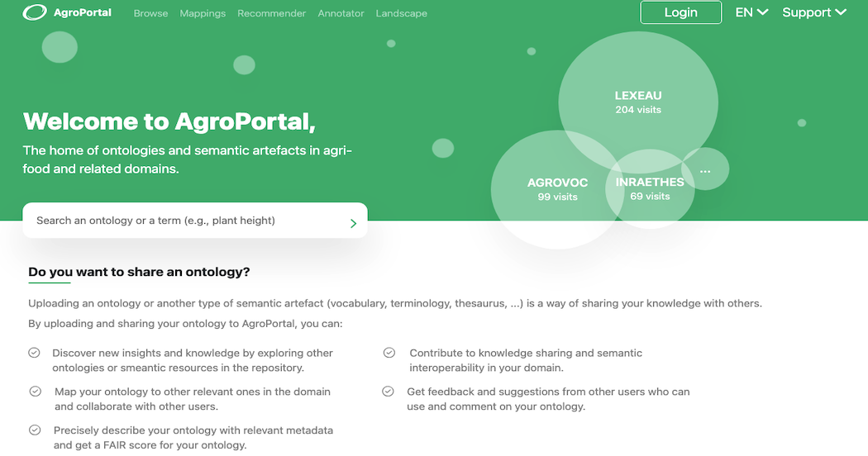The image size is (868, 456).
Task: Open the Support dropdown menu
Action: tap(814, 12)
